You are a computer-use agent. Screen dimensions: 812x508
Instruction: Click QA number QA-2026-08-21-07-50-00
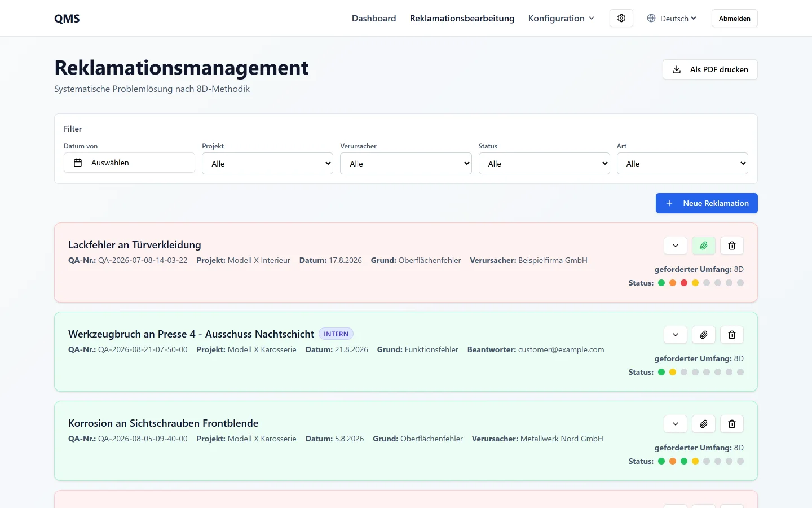pyautogui.click(x=143, y=349)
